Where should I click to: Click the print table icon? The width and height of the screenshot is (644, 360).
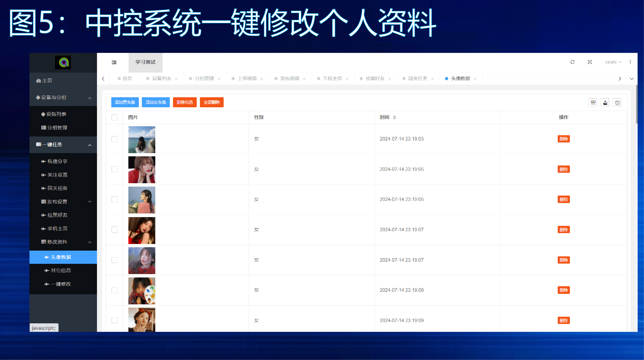tap(617, 102)
